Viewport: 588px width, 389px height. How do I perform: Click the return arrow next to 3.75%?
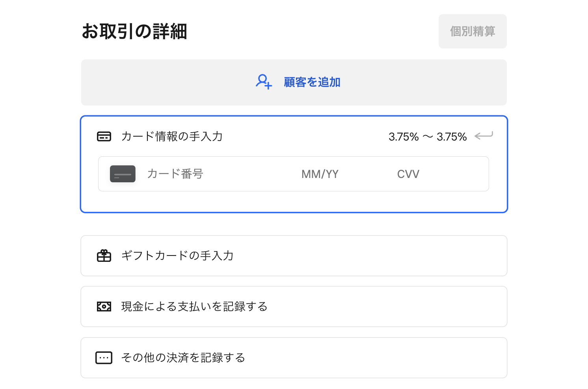pyautogui.click(x=484, y=136)
